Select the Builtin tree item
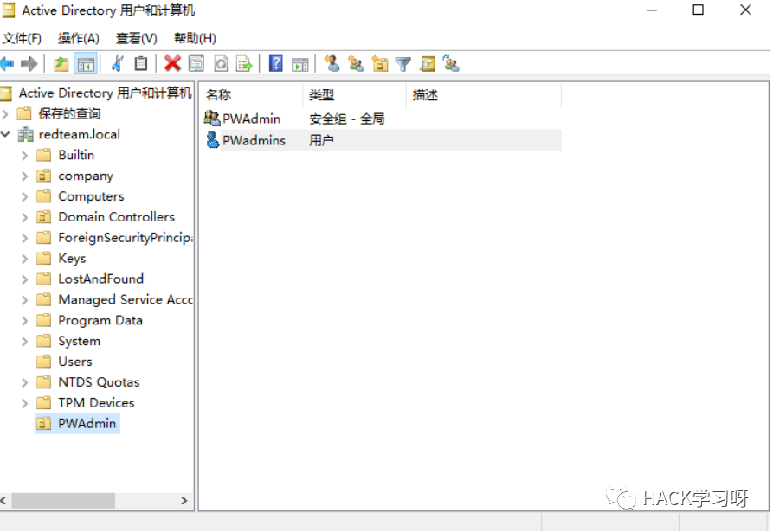The image size is (773, 532). (x=76, y=155)
